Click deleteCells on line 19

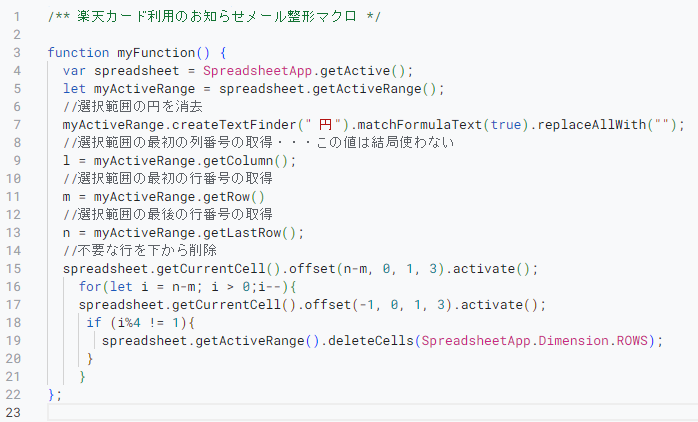(x=371, y=341)
